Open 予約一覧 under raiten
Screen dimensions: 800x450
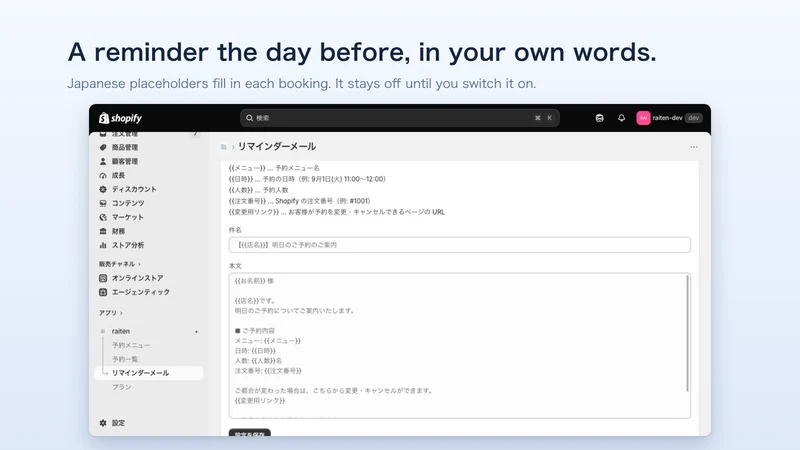coord(125,359)
